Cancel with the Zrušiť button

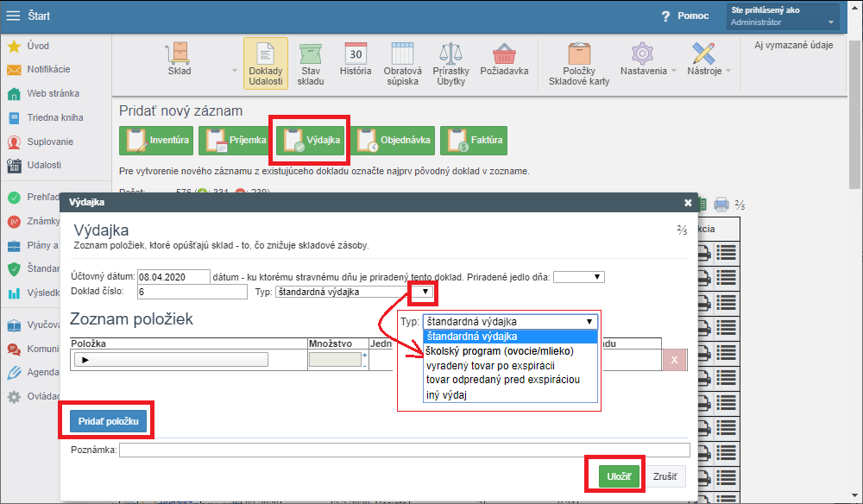click(x=665, y=476)
